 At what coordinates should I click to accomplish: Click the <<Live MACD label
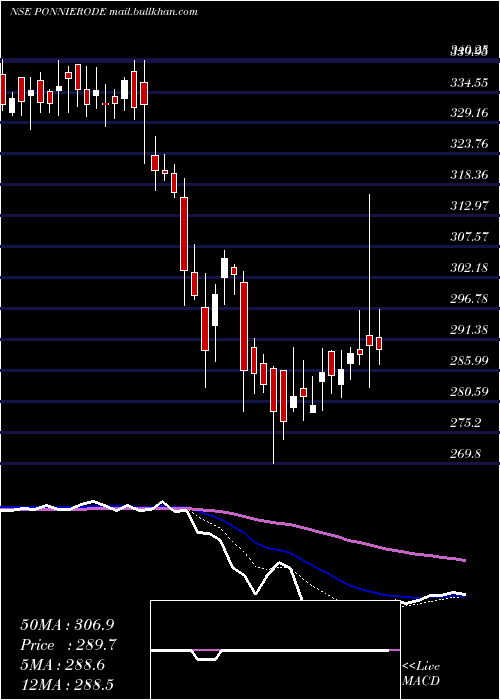[x=421, y=674]
